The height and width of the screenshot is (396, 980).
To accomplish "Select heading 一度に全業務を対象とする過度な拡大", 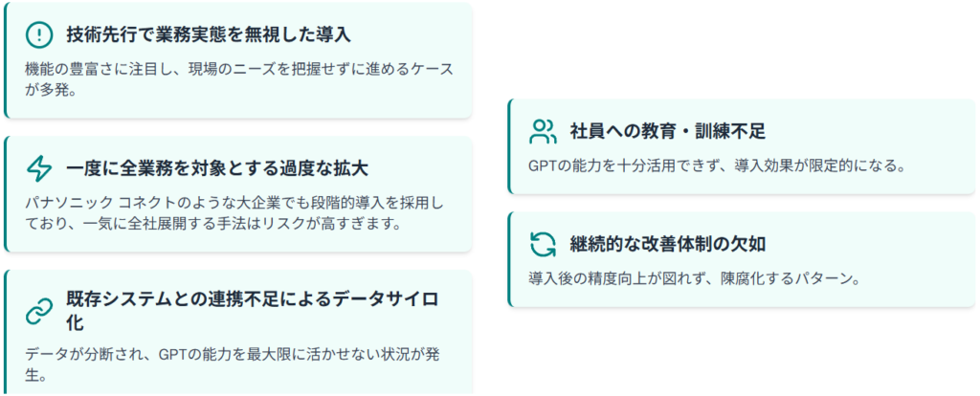I will pos(217,168).
